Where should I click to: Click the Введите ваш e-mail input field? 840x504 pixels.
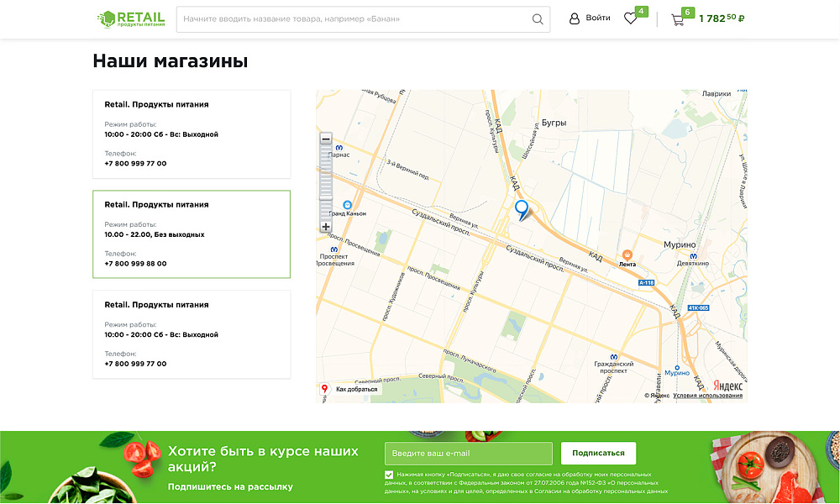pos(467,453)
